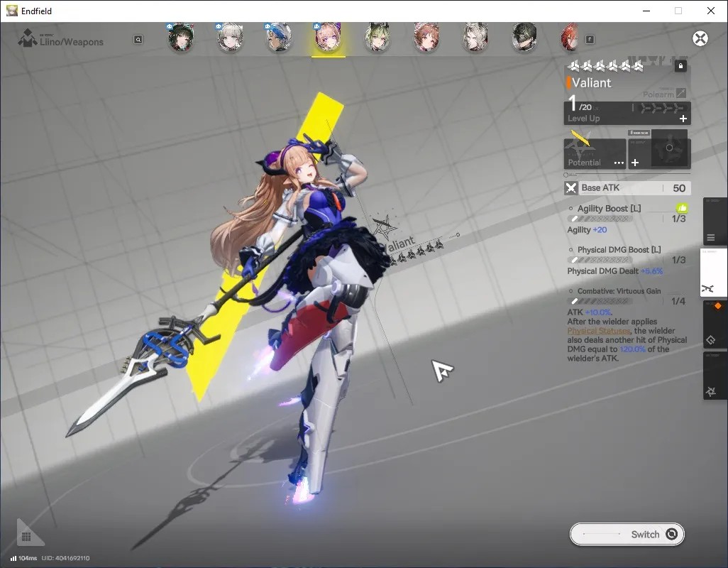Click the search icon before portraits

pyautogui.click(x=138, y=40)
